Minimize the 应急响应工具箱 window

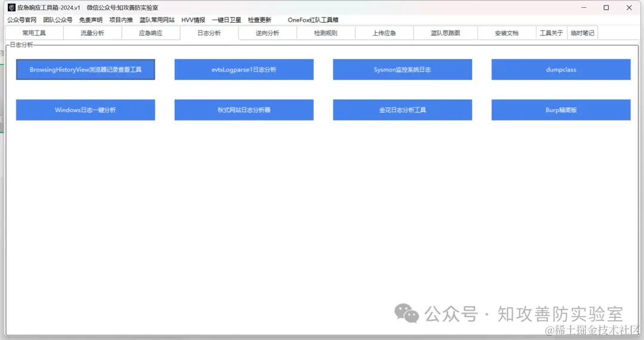click(x=584, y=7)
